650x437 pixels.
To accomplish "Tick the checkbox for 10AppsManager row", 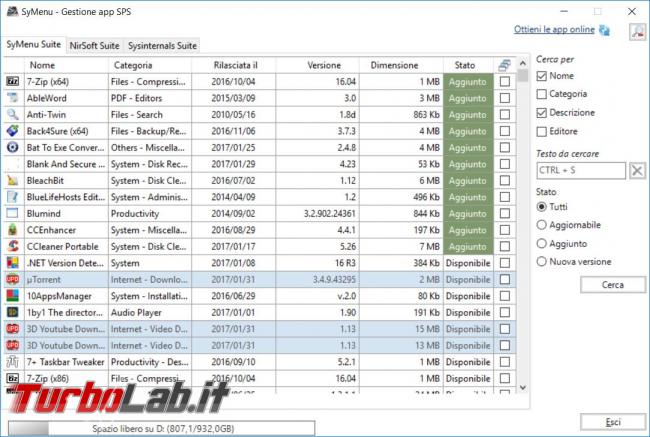I will click(504, 296).
